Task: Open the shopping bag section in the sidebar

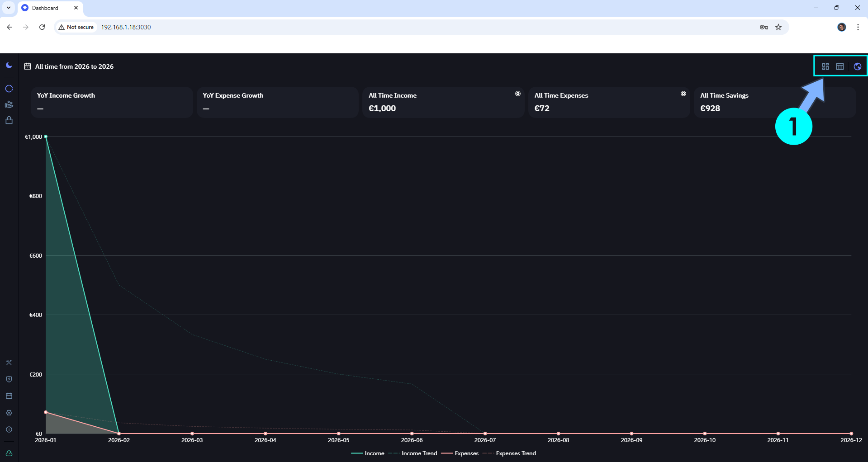Action: [x=9, y=120]
